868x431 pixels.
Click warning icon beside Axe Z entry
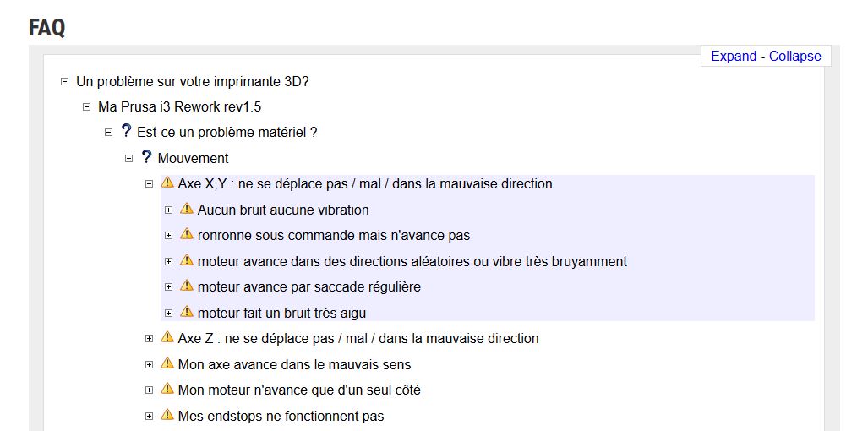(x=167, y=337)
